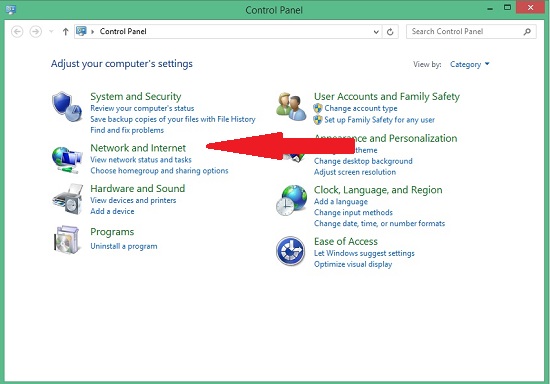Click Let Windows suggest settings
The width and height of the screenshot is (550, 384).
coord(364,253)
